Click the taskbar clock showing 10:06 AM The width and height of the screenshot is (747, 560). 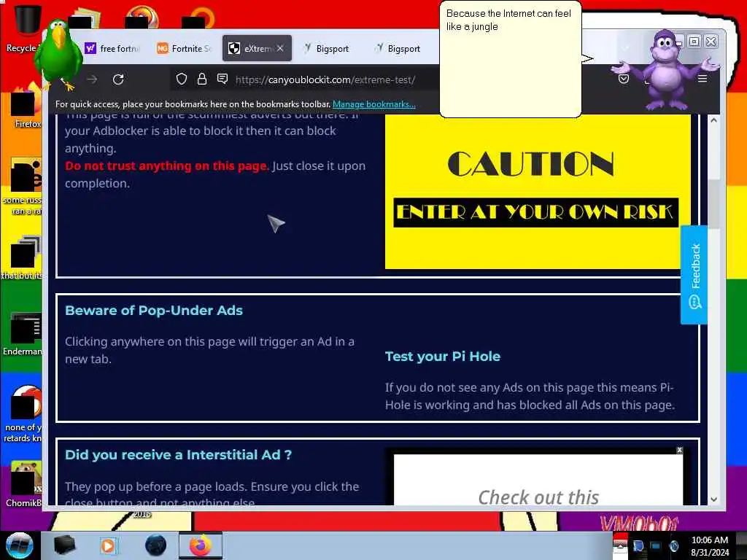point(709,546)
